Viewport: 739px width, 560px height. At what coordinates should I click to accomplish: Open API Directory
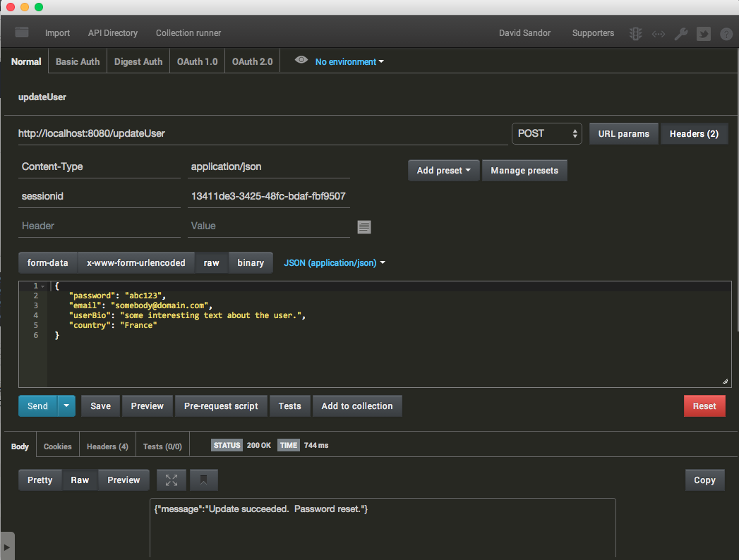[x=113, y=33]
